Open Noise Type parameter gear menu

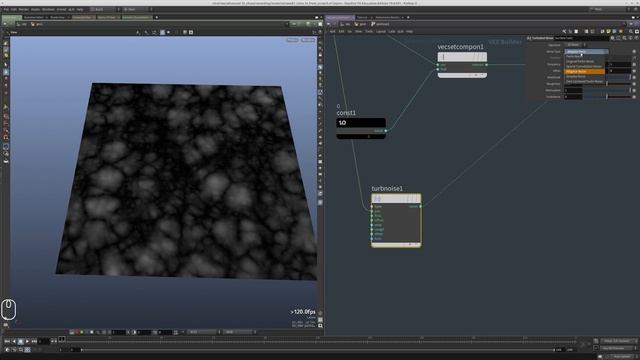tap(634, 51)
